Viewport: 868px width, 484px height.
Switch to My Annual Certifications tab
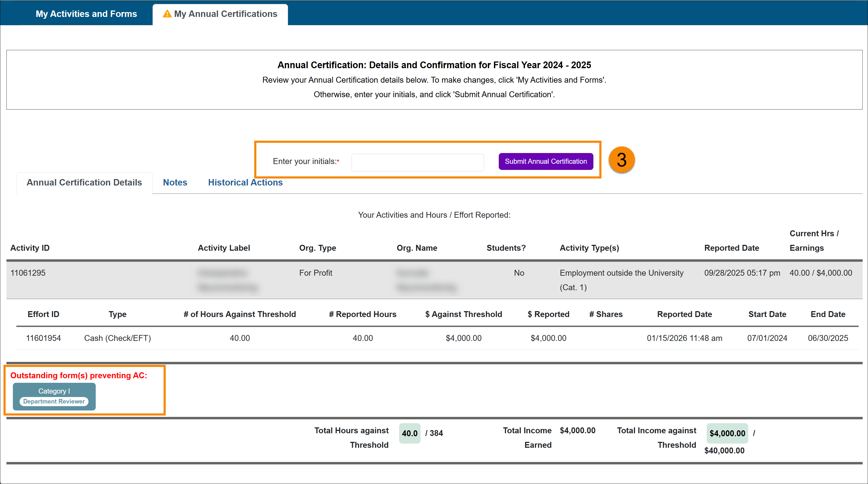click(x=226, y=14)
